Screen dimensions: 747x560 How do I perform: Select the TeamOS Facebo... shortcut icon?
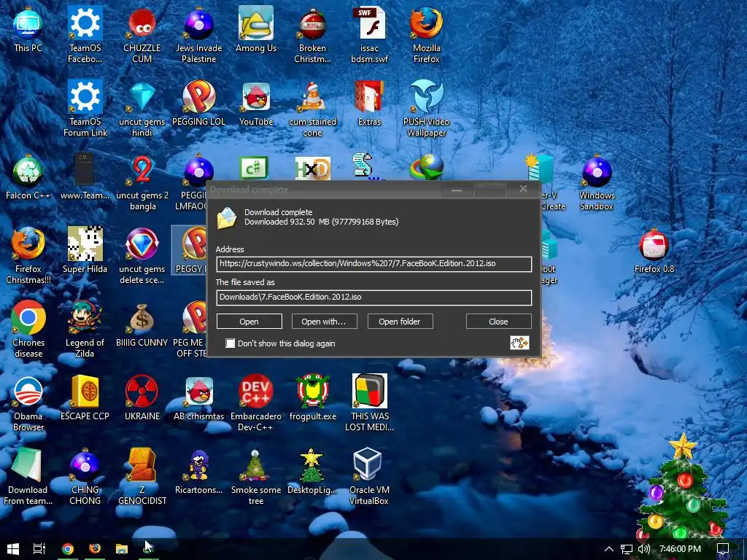pyautogui.click(x=85, y=35)
